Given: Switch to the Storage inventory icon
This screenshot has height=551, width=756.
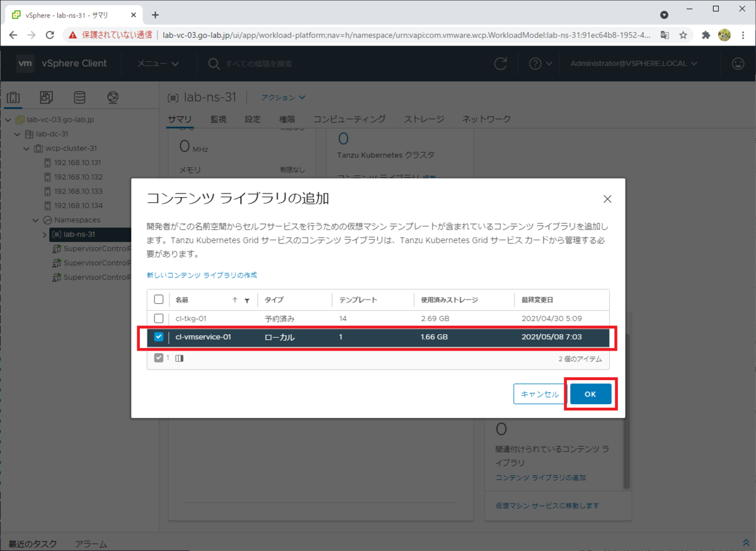Looking at the screenshot, I should coord(79,97).
